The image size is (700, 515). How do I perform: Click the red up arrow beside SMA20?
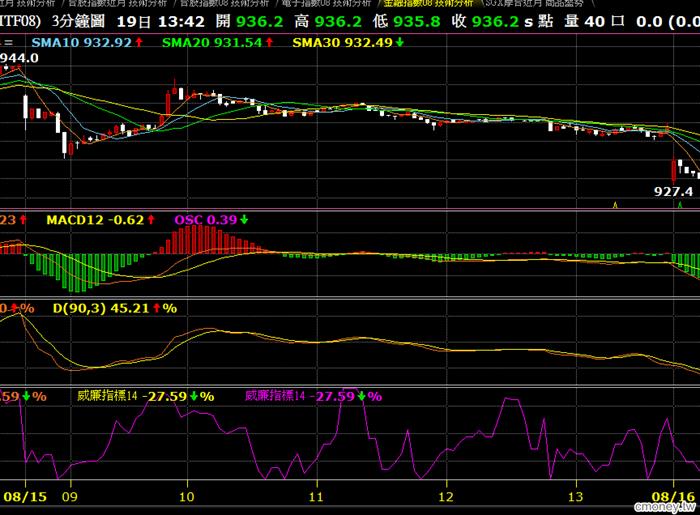(x=269, y=42)
